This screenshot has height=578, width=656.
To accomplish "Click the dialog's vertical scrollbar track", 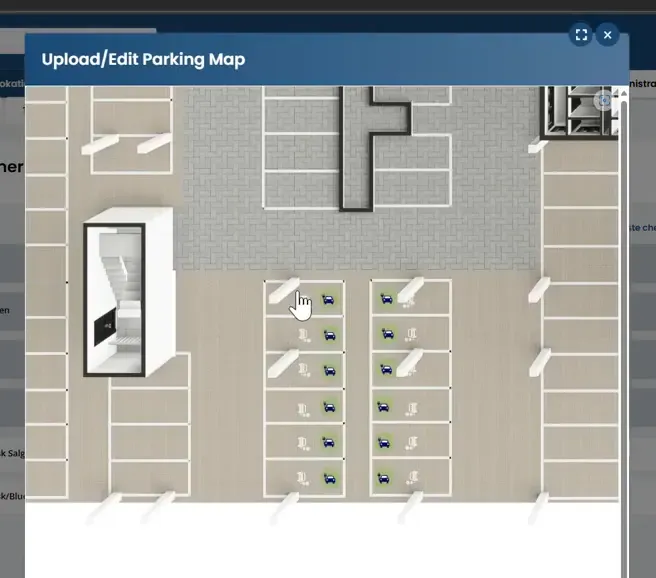I will click(624, 339).
